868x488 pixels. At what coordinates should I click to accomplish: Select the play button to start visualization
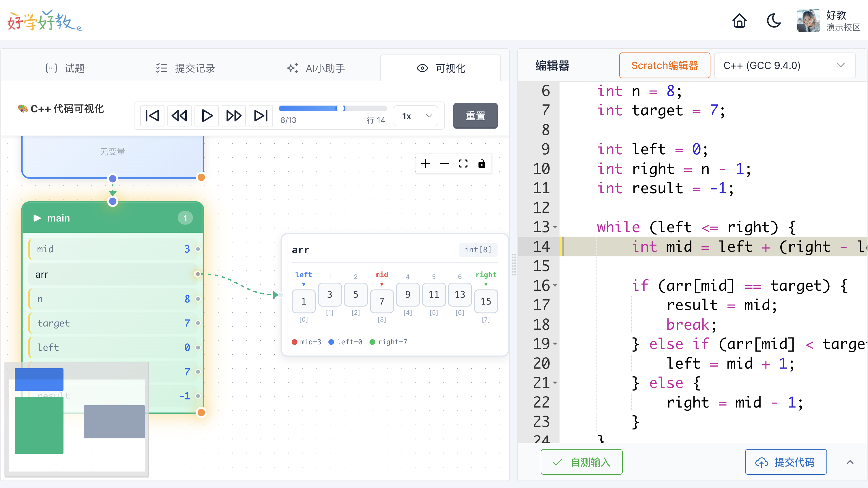coord(207,116)
